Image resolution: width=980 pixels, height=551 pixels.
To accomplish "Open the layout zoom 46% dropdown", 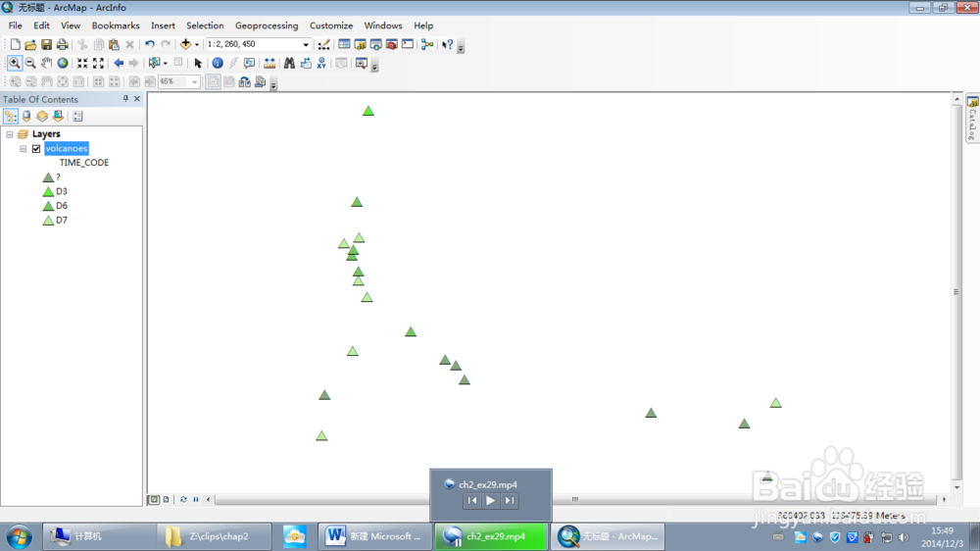I will pos(194,82).
